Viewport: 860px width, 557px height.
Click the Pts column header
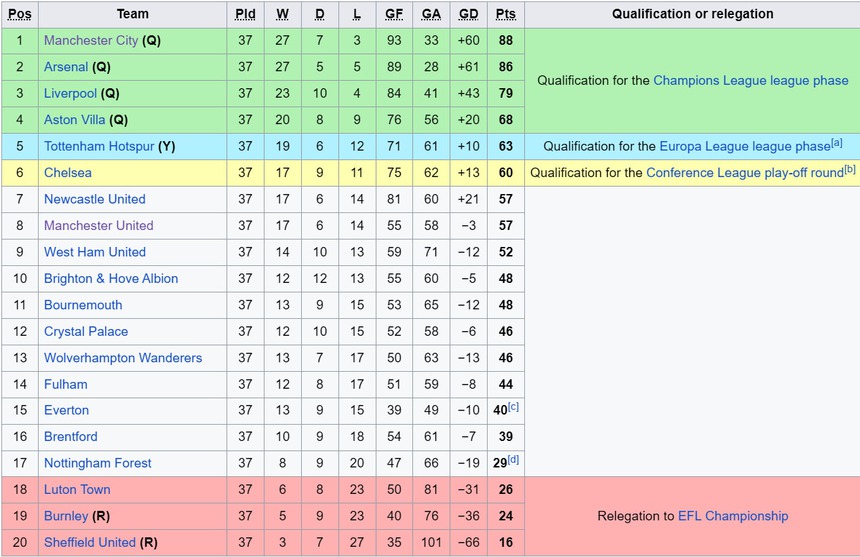(506, 14)
